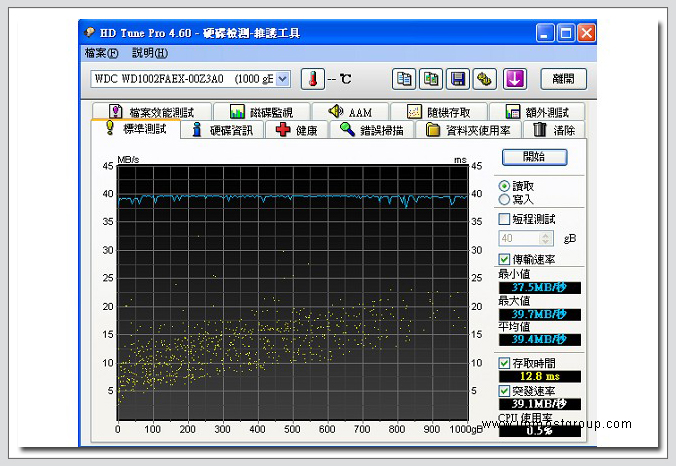Open the 健康 tab with red cross icon
This screenshot has height=466, width=676.
[296, 130]
